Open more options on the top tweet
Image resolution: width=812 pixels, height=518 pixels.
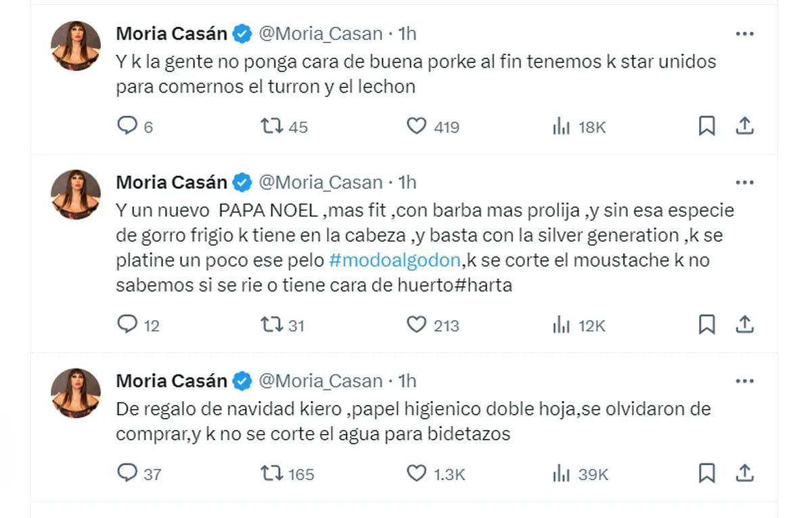pos(745,33)
